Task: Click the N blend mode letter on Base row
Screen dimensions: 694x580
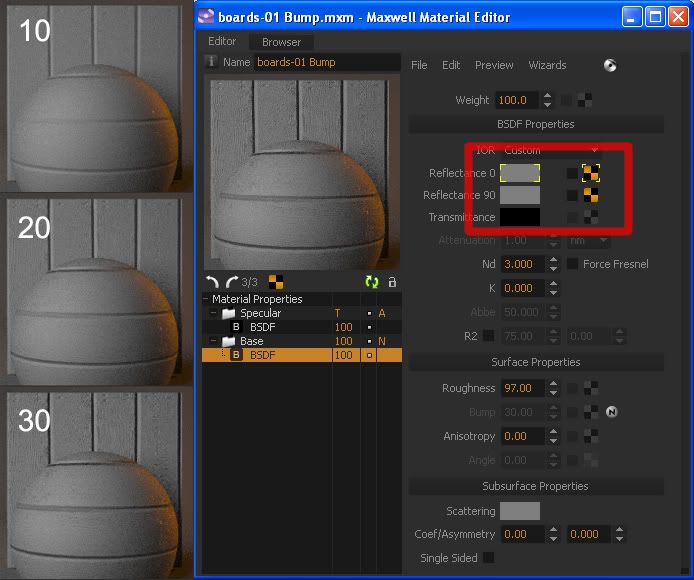Action: point(382,341)
